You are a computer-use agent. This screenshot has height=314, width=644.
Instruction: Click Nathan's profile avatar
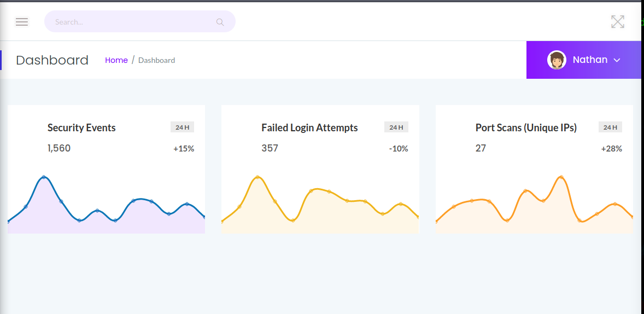[557, 60]
